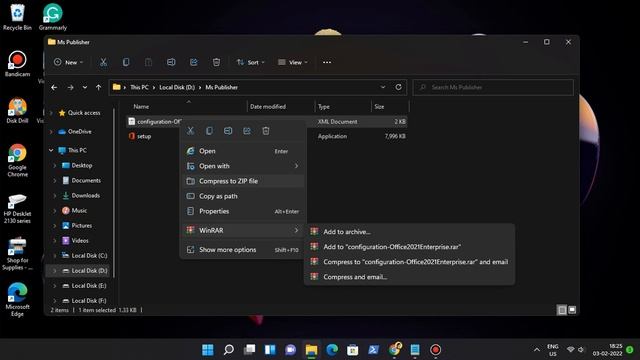Collapse This PC tree node
The width and height of the screenshot is (640, 360).
point(51,150)
